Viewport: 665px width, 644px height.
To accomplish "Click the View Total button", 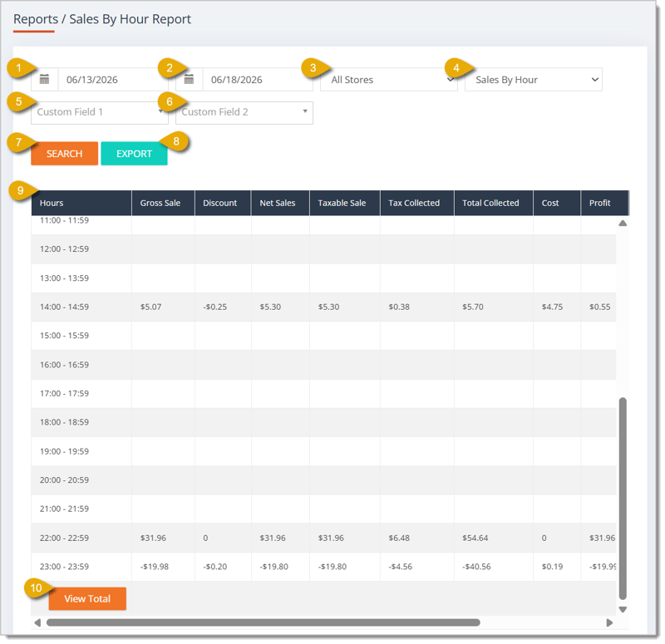I will tap(87, 598).
